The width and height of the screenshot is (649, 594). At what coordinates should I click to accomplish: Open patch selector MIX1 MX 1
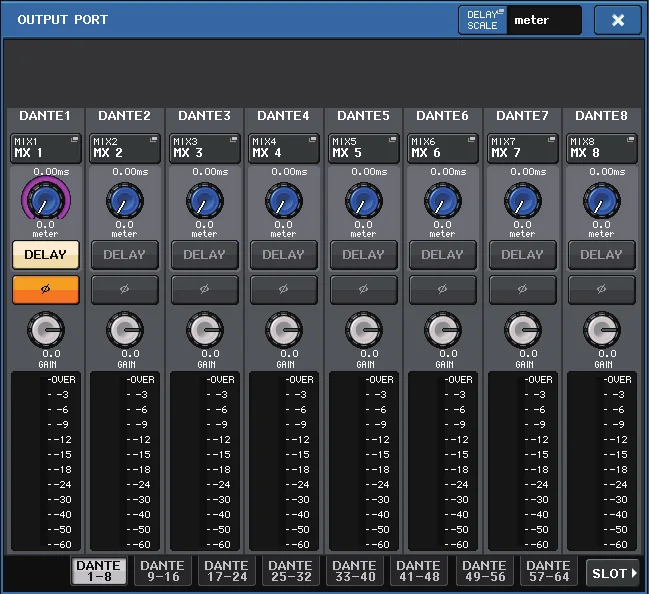(46, 148)
